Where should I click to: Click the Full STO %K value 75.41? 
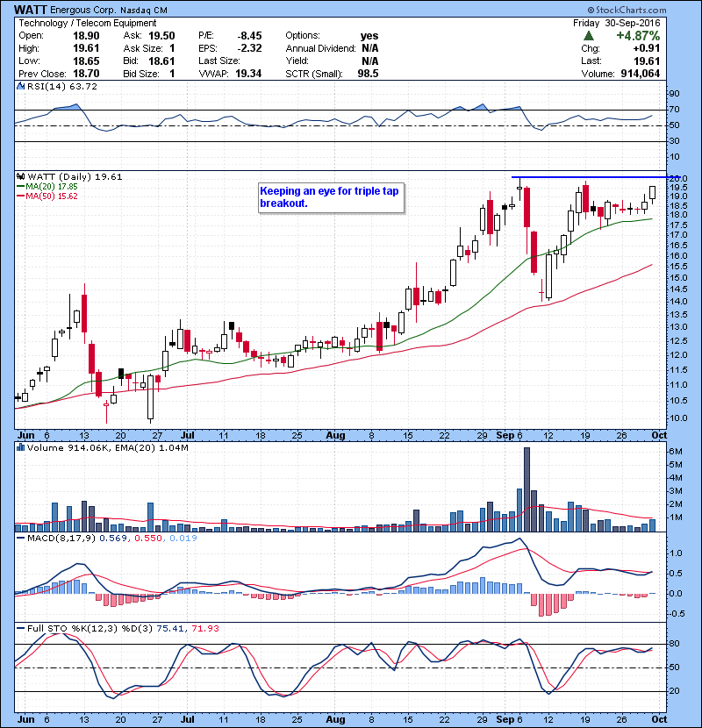(x=170, y=629)
